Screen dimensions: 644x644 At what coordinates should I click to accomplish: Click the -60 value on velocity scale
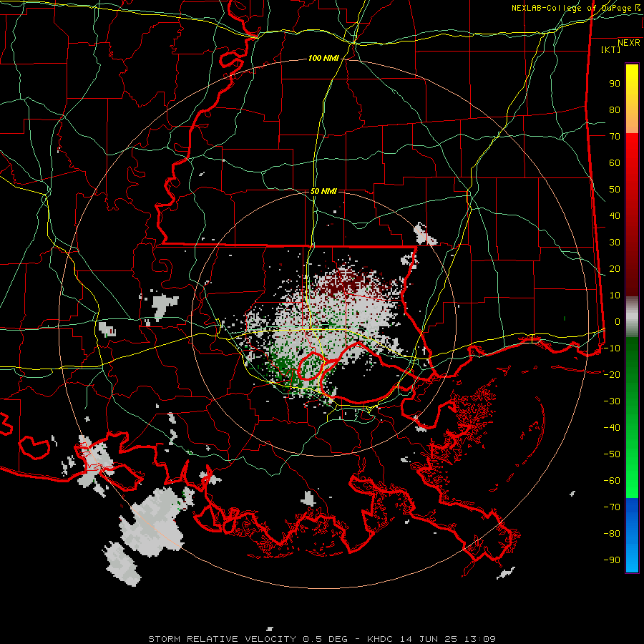[x=612, y=481]
